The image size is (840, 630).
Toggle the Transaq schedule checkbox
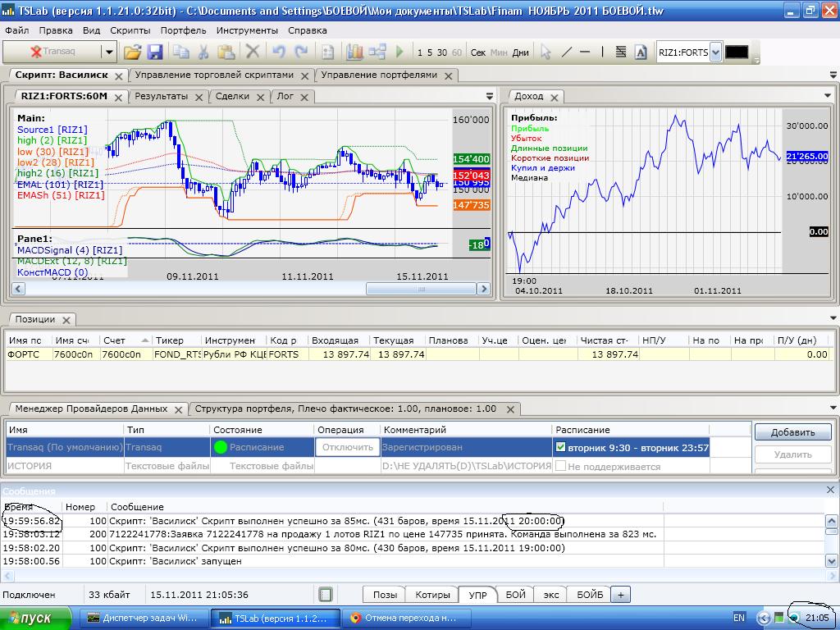click(560, 447)
